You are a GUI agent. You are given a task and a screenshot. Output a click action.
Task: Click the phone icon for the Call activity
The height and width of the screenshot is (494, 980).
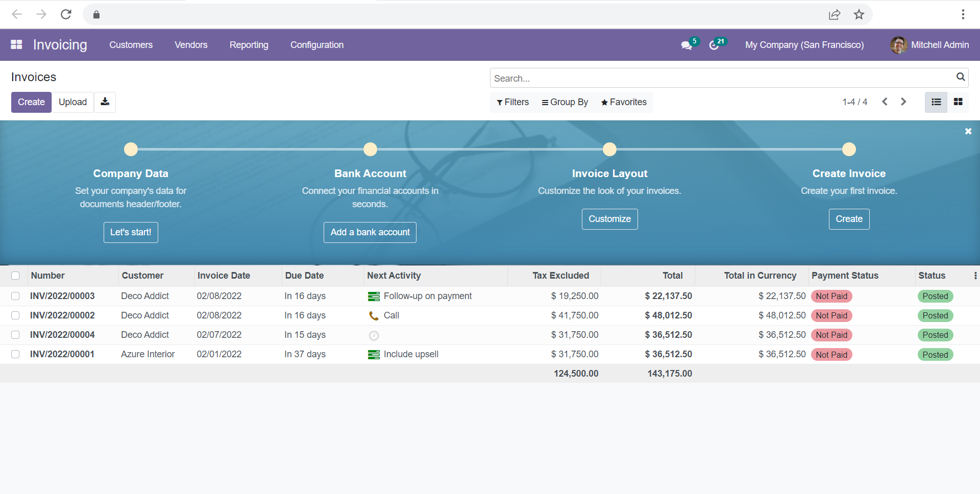(373, 315)
